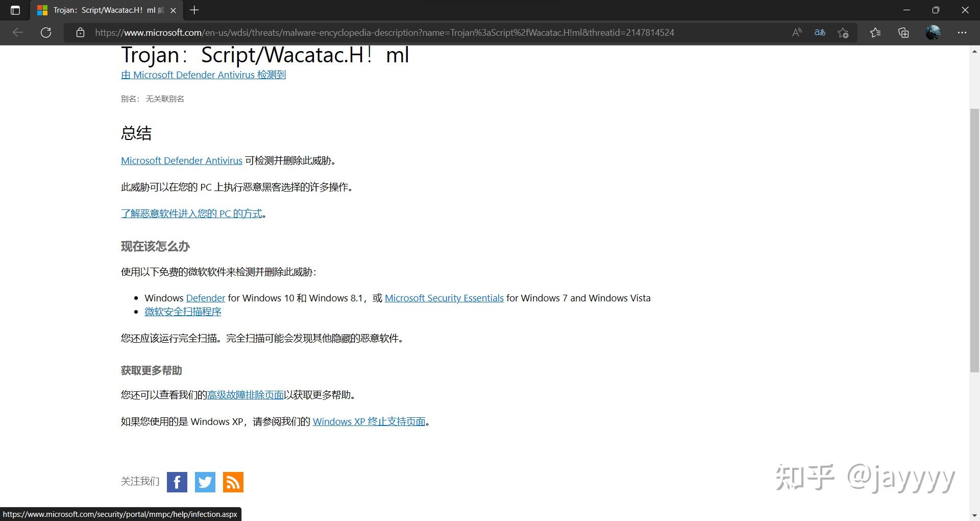Select the Trojan Script/Wacatac tab
The image size is (980, 521).
tap(102, 10)
